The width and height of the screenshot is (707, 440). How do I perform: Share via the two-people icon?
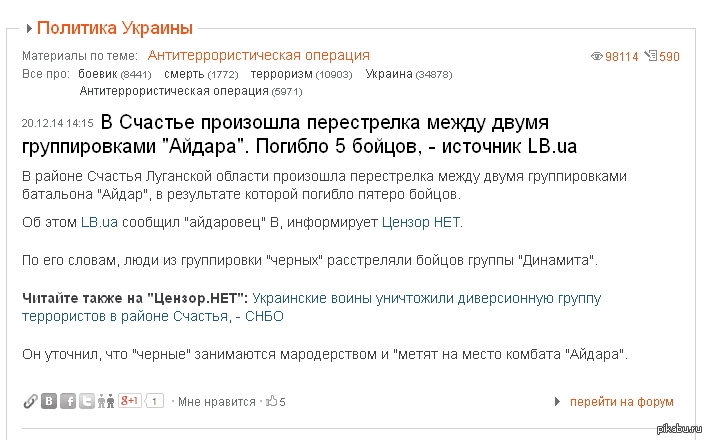coord(106,401)
